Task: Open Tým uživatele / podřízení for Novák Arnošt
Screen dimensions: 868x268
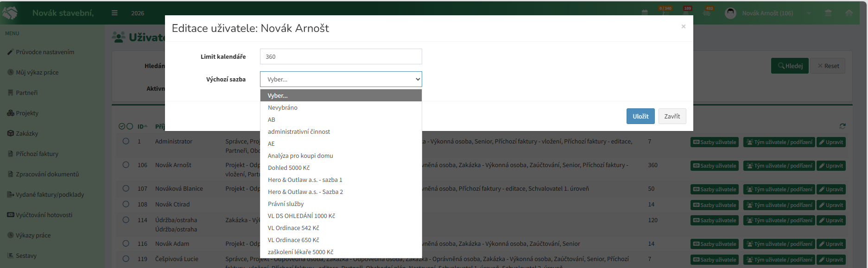Action: coord(779,166)
